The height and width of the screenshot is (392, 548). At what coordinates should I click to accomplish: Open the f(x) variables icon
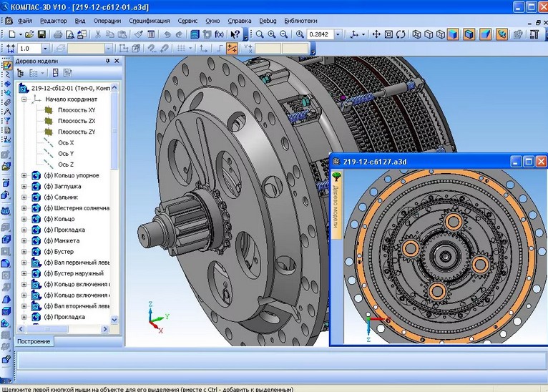coord(219,34)
